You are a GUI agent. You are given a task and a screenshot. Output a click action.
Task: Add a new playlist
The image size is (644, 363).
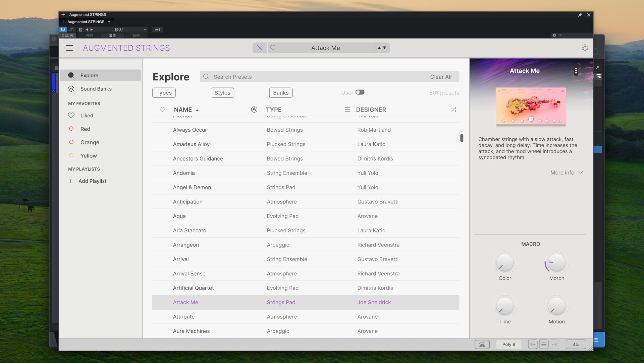[x=88, y=181]
